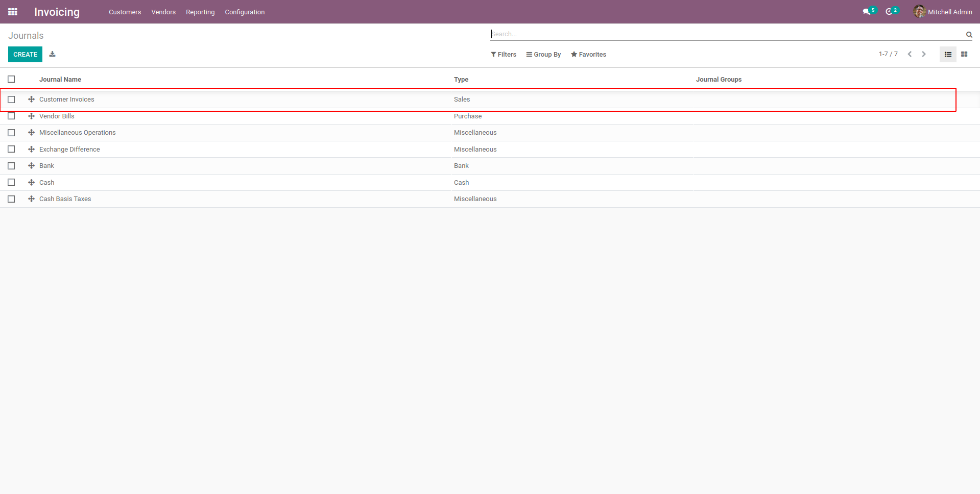Screen dimensions: 980x494
Task: Open the activities clock icon
Action: pyautogui.click(x=889, y=12)
